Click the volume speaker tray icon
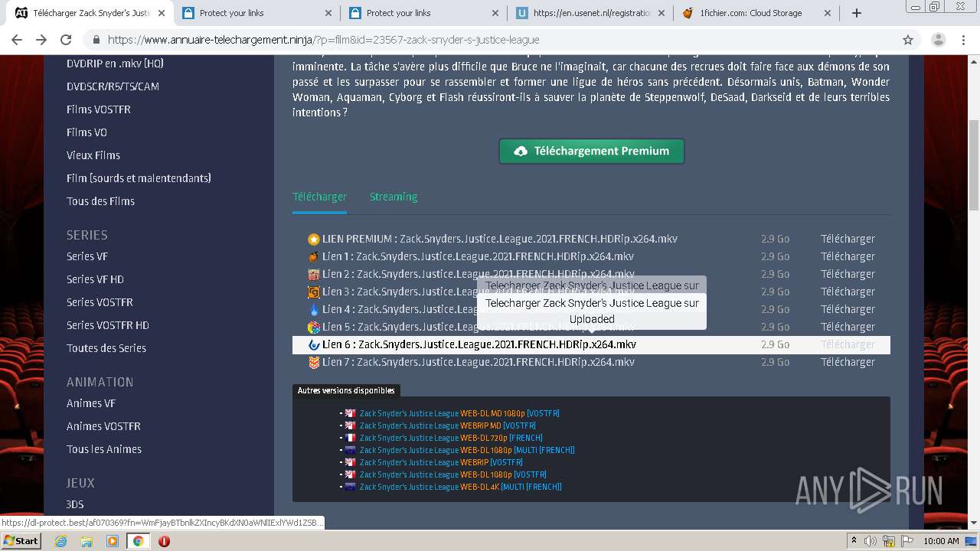 coord(870,541)
